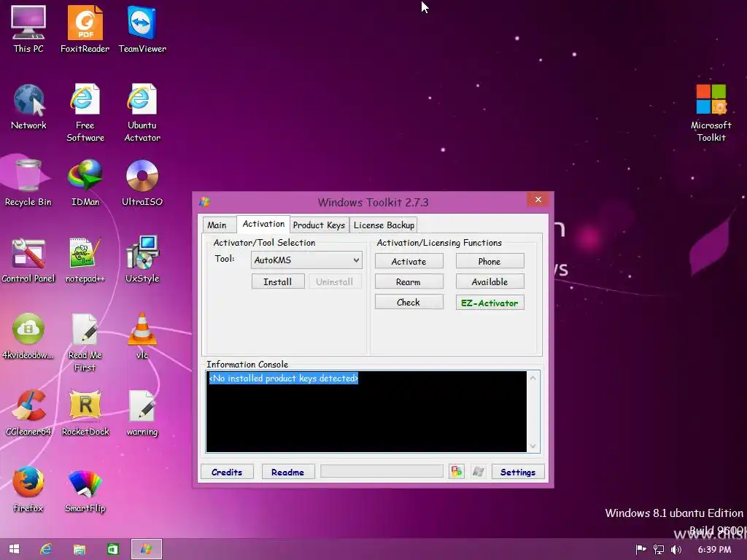Viewport: 747px width, 560px height.
Task: Launch vlc media player icon
Action: tap(142, 336)
